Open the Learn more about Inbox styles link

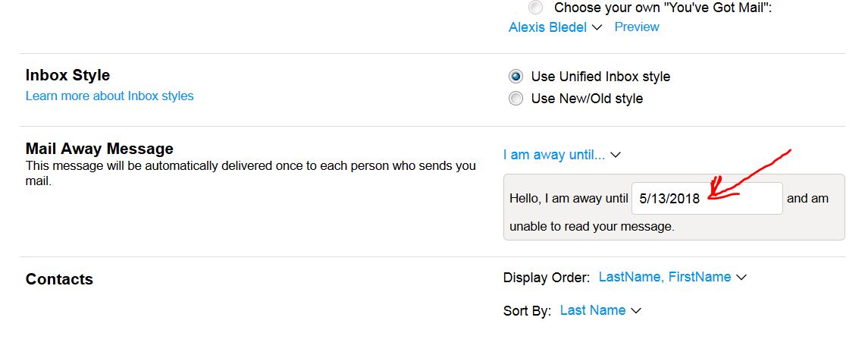point(110,96)
